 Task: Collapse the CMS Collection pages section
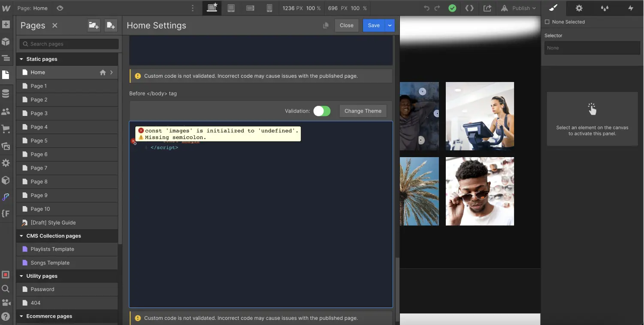[21, 236]
